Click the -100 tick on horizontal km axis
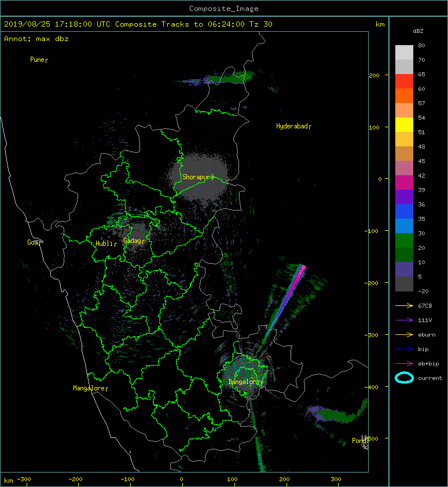Image resolution: width=448 pixels, height=487 pixels. 127,479
